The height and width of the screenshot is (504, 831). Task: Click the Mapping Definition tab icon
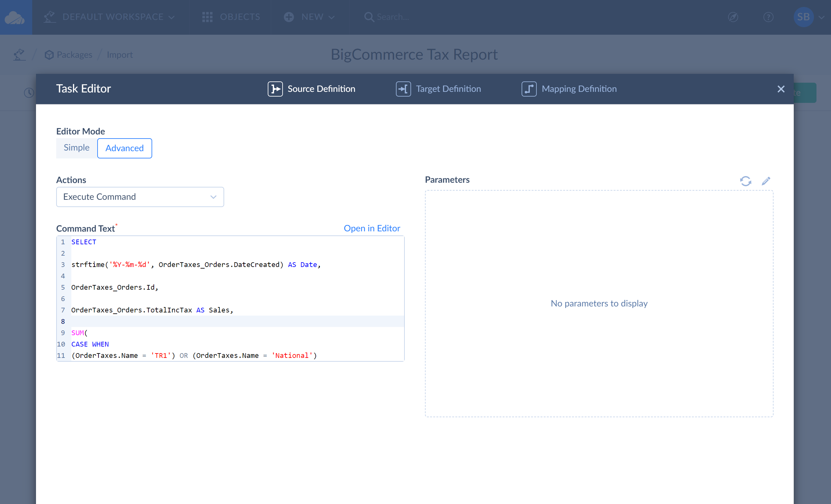click(528, 88)
